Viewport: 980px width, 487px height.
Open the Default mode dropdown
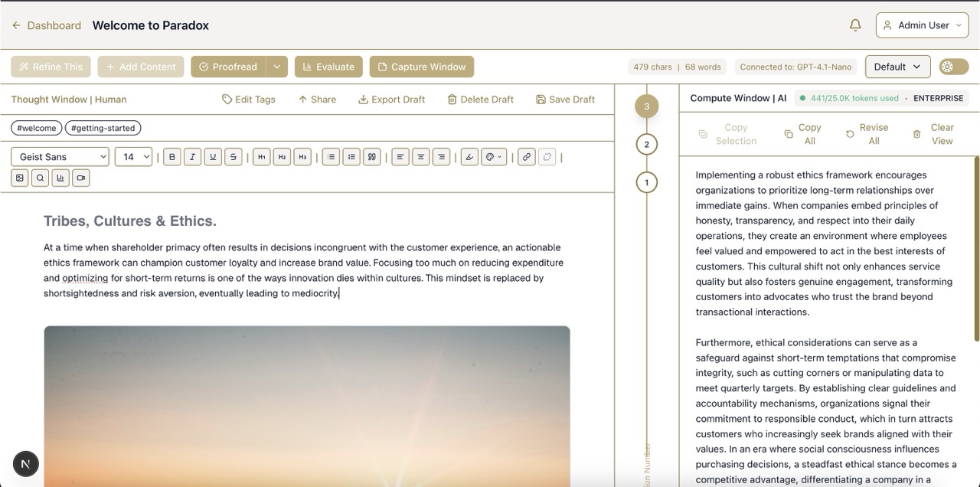coord(898,67)
